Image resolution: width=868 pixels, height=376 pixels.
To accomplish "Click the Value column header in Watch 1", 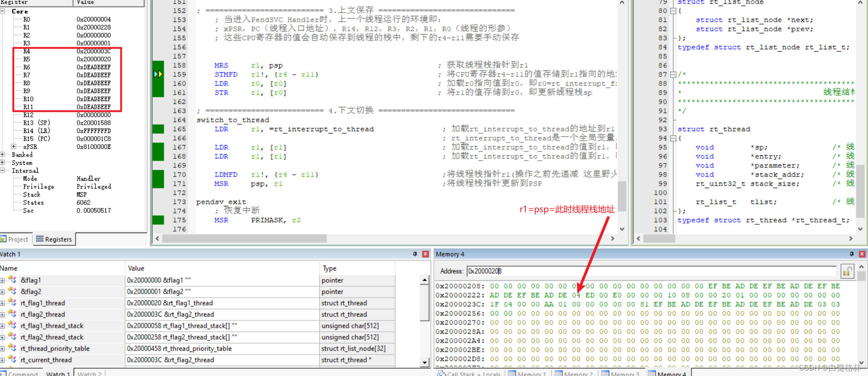I will 222,268.
